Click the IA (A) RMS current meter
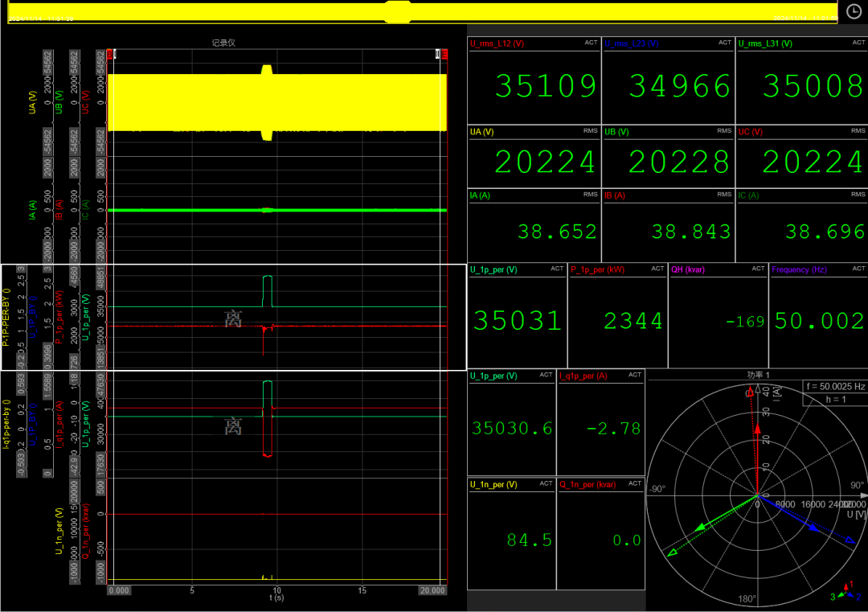This screenshot has width=868, height=612. 534,225
